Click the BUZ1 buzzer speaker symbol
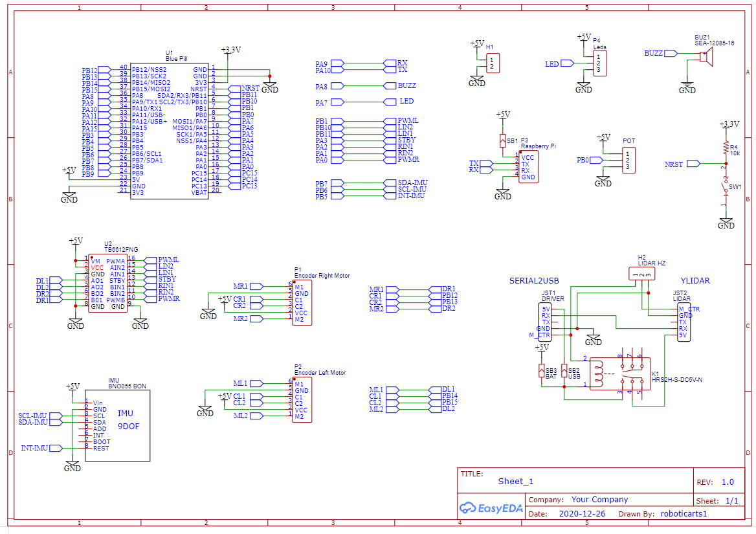 point(706,58)
